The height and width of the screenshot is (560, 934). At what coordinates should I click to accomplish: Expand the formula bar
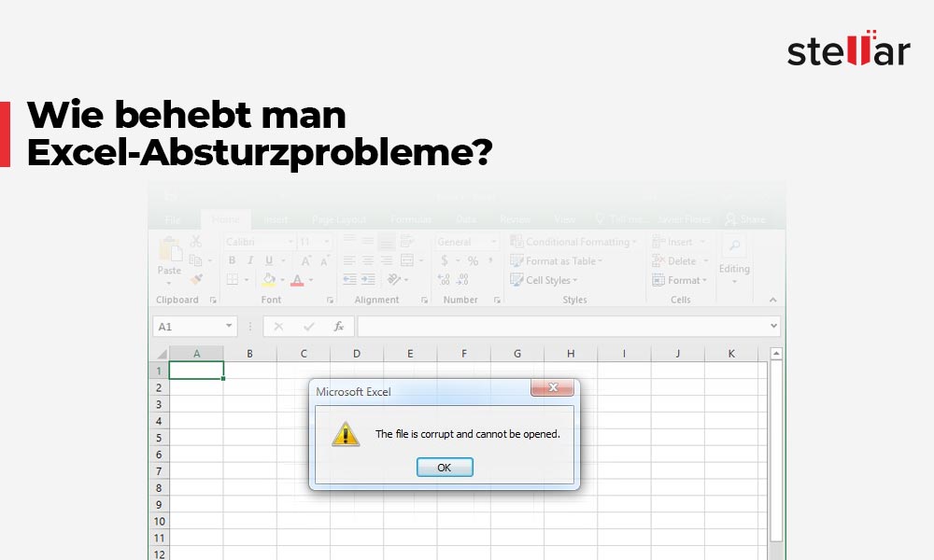(773, 326)
